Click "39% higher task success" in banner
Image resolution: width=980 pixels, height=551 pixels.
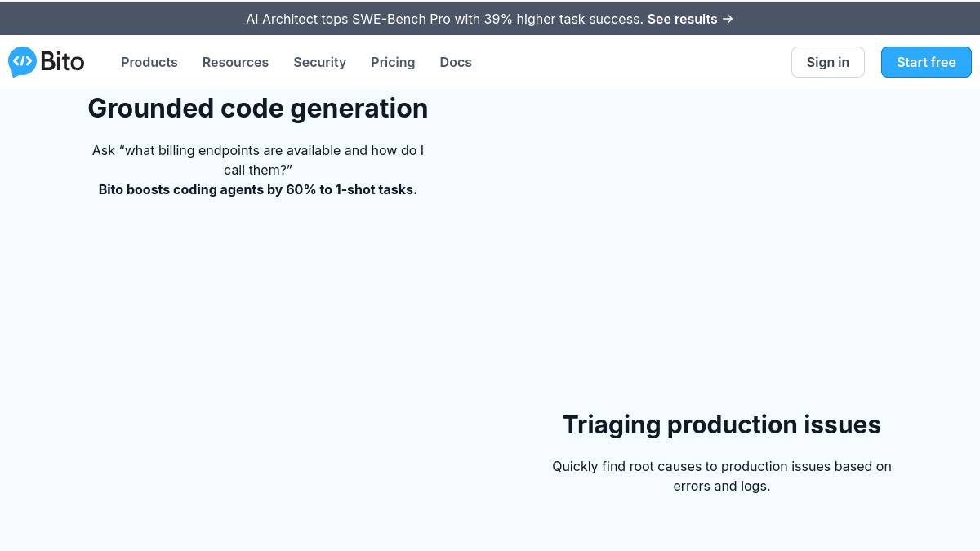pos(563,19)
